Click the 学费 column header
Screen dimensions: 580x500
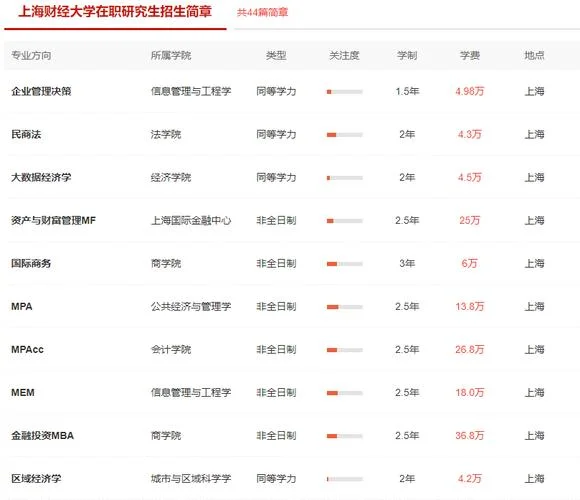(470, 55)
